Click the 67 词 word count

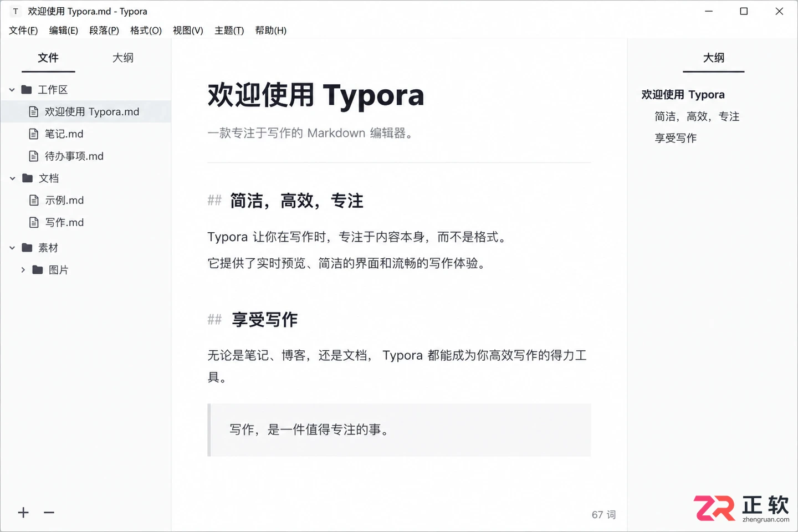(x=603, y=515)
